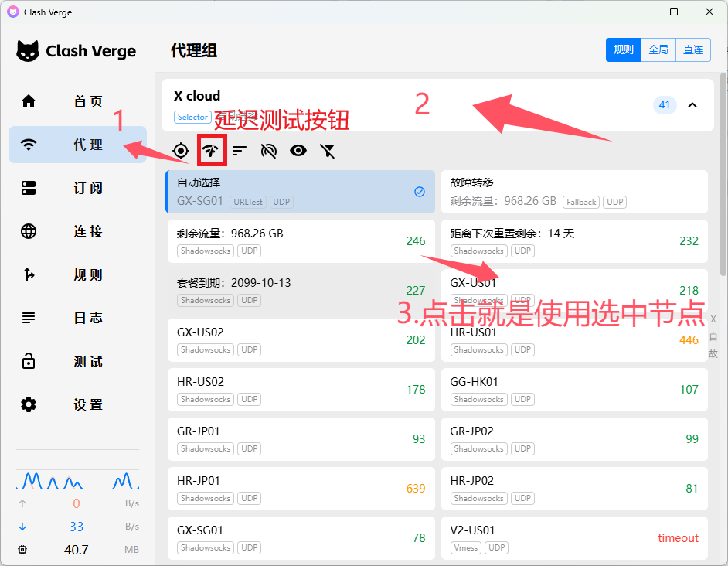
Task: Click the wifi icon beside 代理
Action: 29,145
